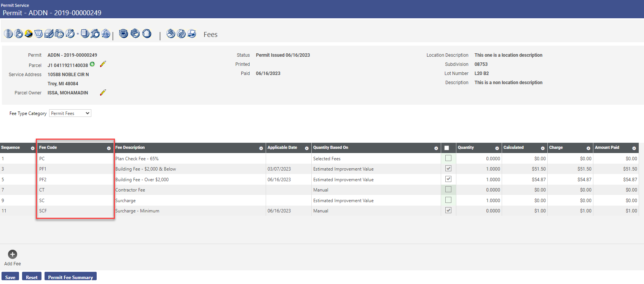Image resolution: width=644 pixels, height=284 pixels.
Task: Toggle the Surcharge - Minimum row checkbox
Action: tap(448, 210)
